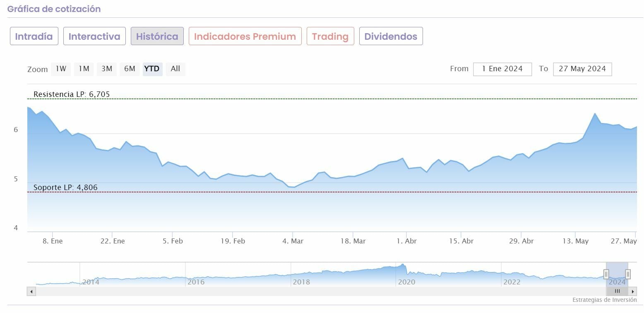Switch to the Interactiva tab

click(x=94, y=36)
